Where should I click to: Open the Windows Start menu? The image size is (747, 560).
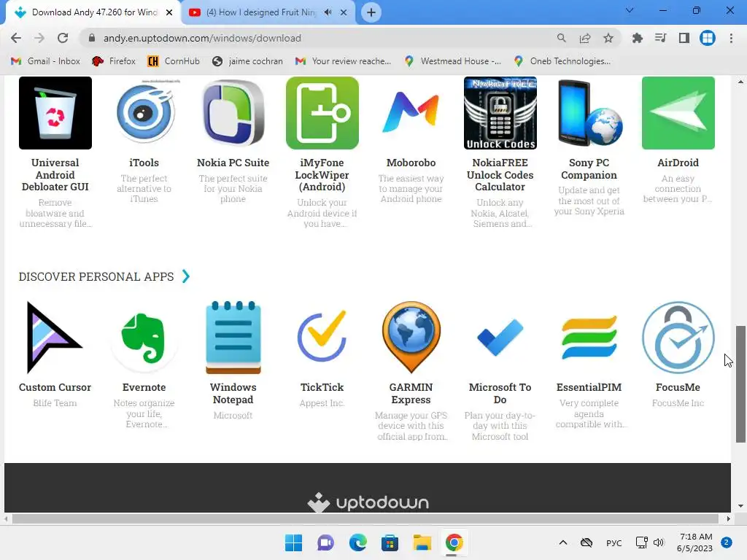click(x=293, y=542)
